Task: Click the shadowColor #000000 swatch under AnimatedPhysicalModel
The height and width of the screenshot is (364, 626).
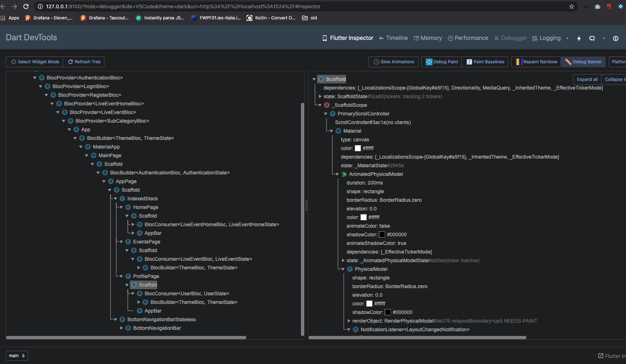Action: tap(382, 235)
